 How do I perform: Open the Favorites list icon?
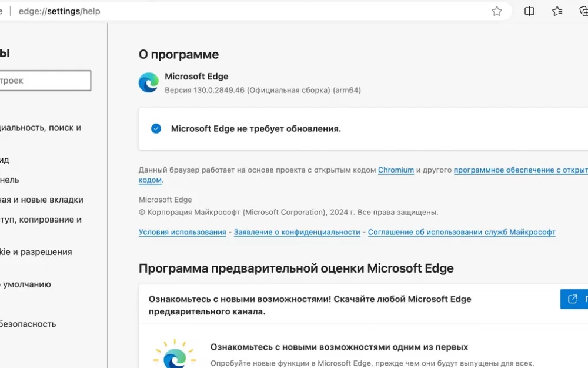[x=557, y=11]
